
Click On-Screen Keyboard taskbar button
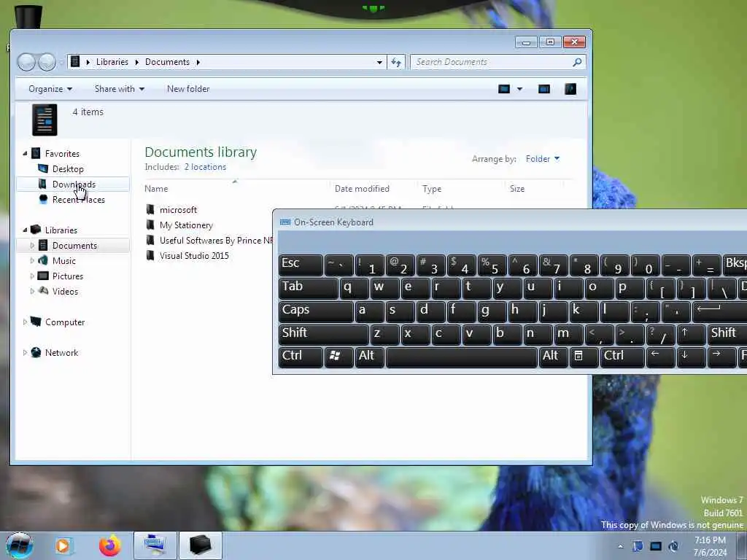[x=155, y=545]
